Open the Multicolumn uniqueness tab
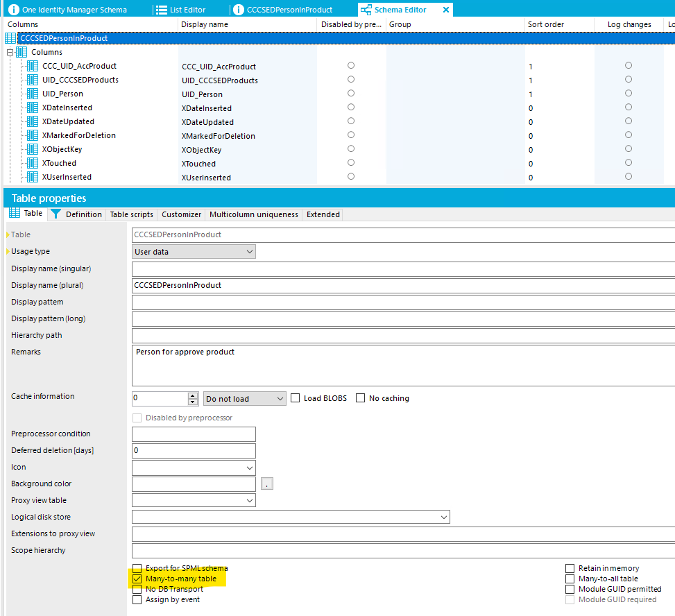Image resolution: width=675 pixels, height=616 pixels. tap(253, 214)
